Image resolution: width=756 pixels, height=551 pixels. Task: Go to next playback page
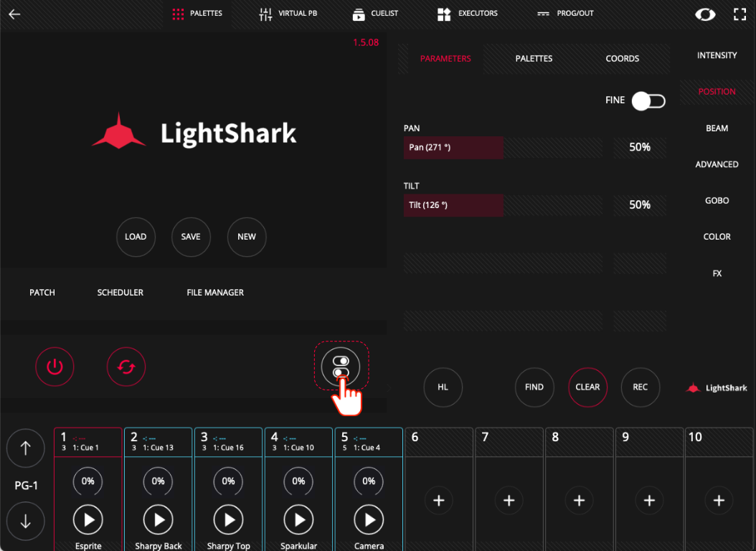point(26,521)
